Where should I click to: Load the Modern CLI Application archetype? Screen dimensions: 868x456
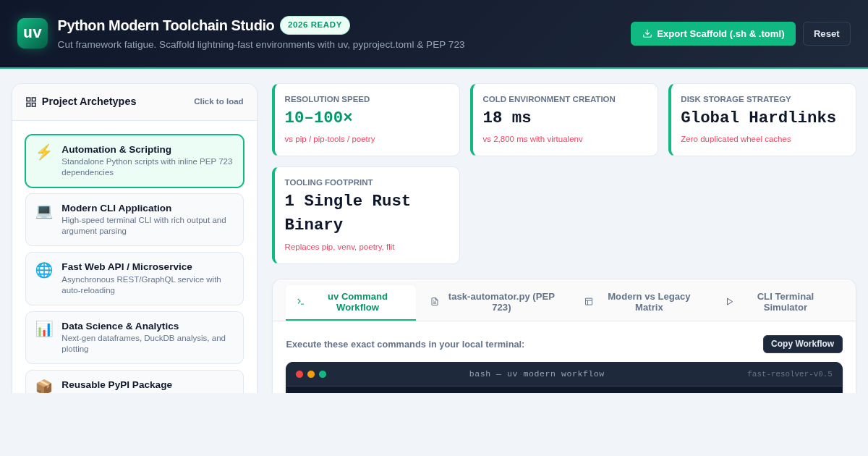click(135, 219)
